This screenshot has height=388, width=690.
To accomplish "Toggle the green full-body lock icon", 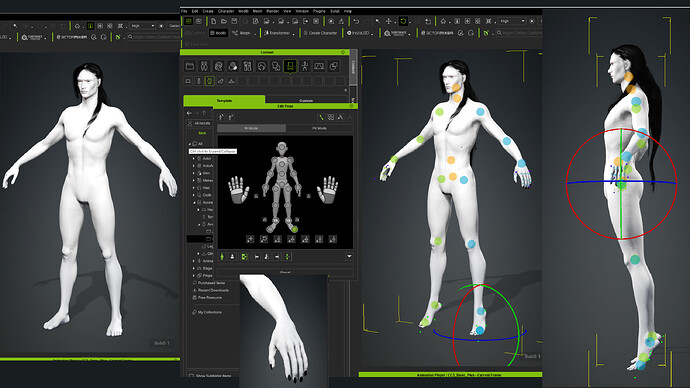I will coord(222,256).
